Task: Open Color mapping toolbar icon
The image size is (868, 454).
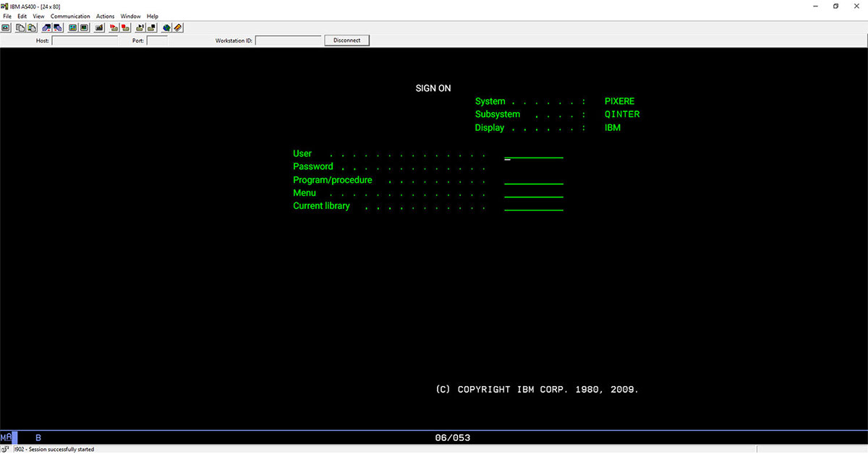Action: pyautogui.click(x=84, y=27)
